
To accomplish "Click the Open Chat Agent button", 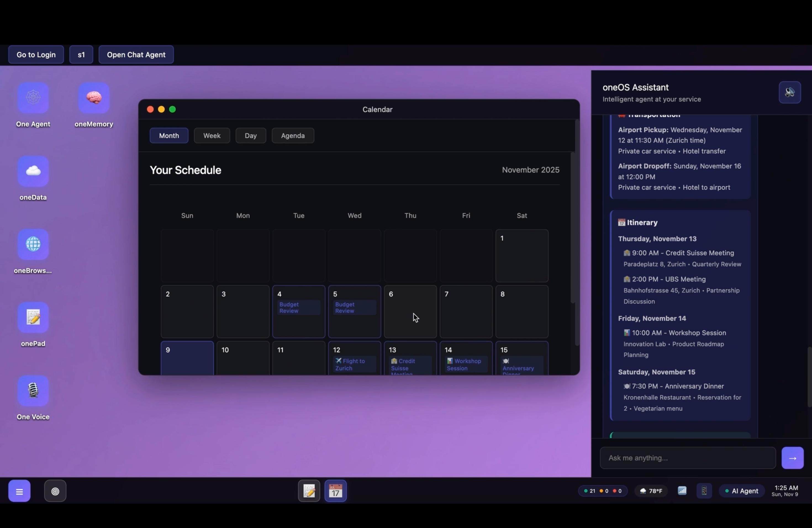I will click(x=136, y=55).
